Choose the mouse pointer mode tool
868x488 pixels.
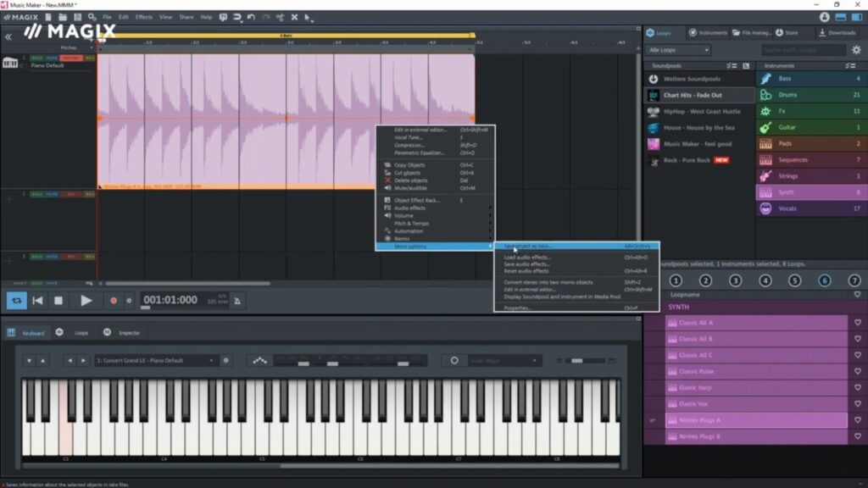(309, 18)
